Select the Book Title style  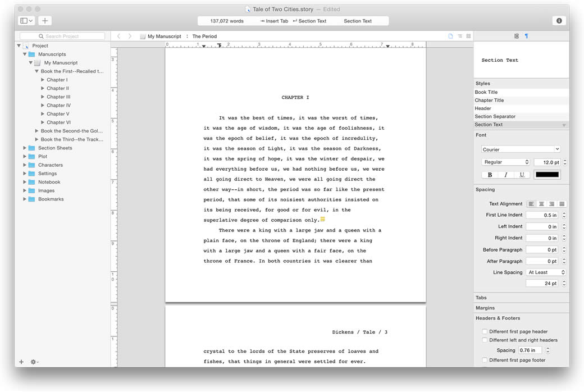coord(521,92)
